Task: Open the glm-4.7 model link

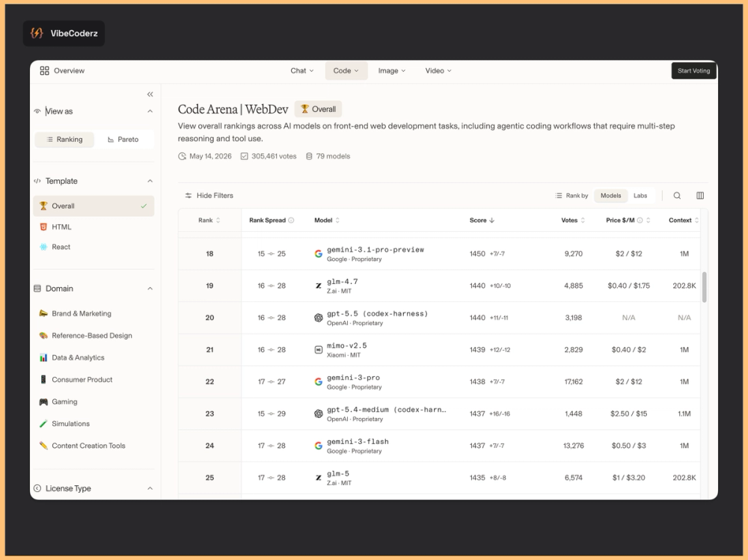Action: click(x=343, y=281)
